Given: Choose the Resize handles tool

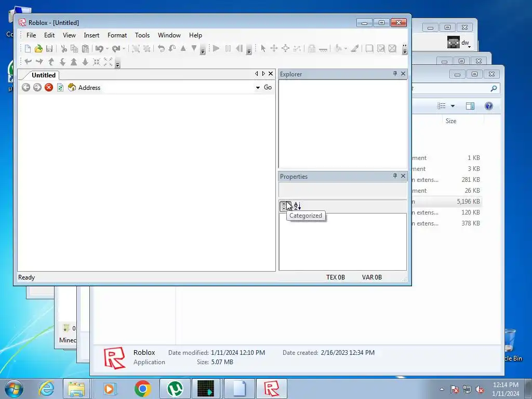Looking at the screenshot, I should click(x=285, y=48).
